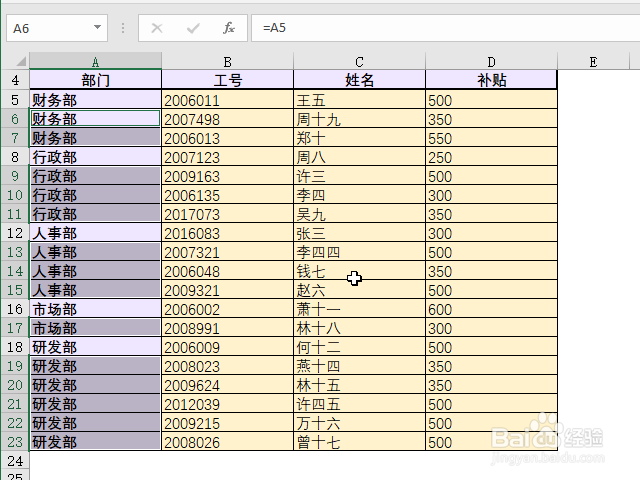
Task: Click the name 吴九
Action: tap(311, 214)
